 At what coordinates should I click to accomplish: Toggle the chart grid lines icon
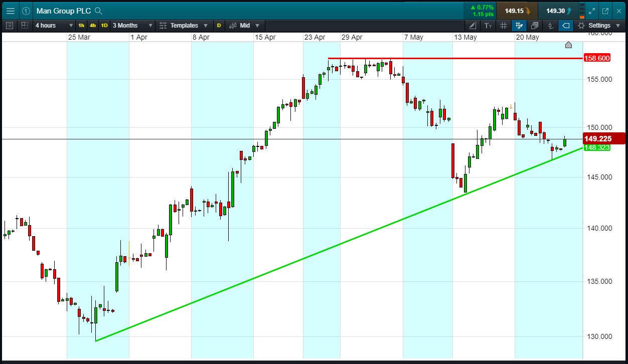[504, 26]
